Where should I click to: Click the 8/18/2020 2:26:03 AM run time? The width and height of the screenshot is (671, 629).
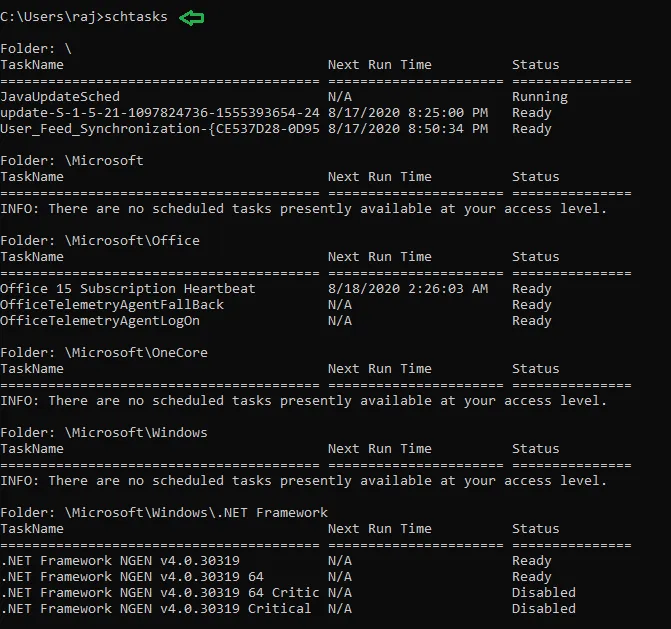click(x=408, y=289)
